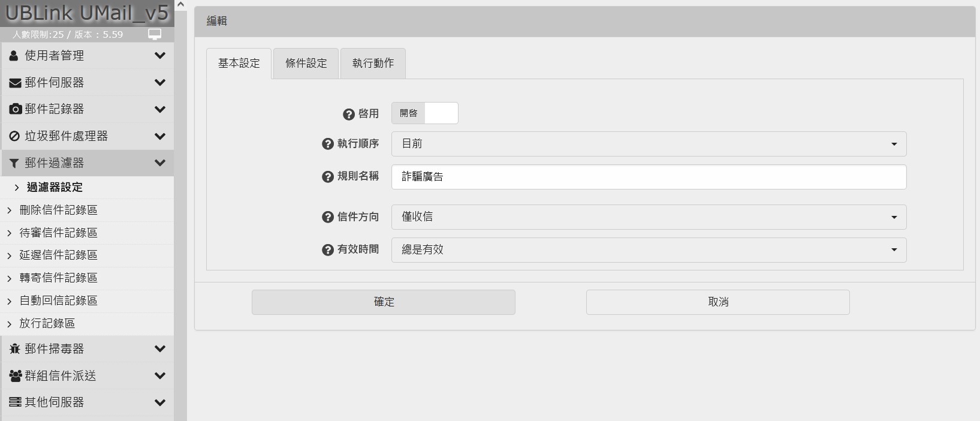Viewport: 980px width, 421px height.
Task: Click the sidebar scroll up arrow
Action: click(x=181, y=5)
